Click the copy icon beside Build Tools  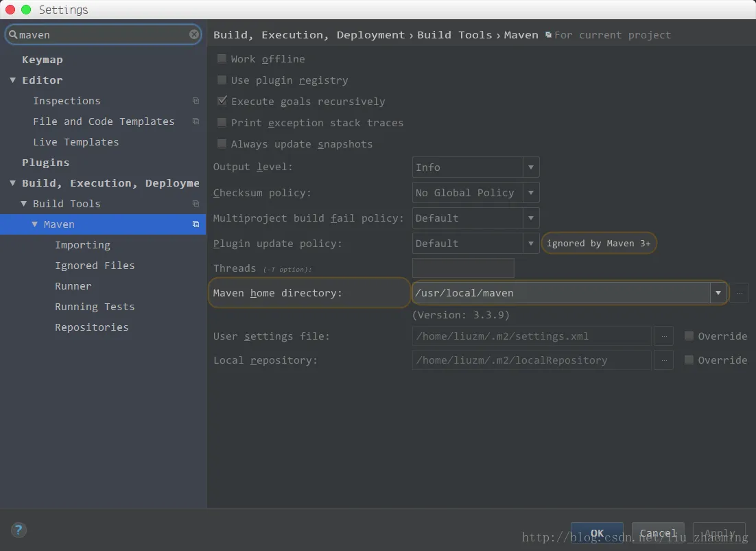tap(196, 204)
